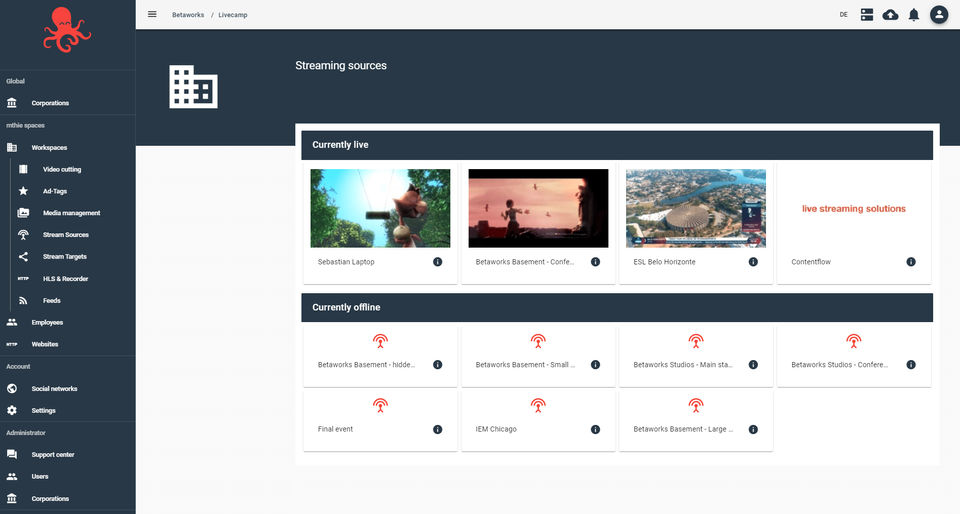Viewport: 960px width, 514px height.
Task: Toggle the hamburger menu icon
Action: (x=152, y=14)
